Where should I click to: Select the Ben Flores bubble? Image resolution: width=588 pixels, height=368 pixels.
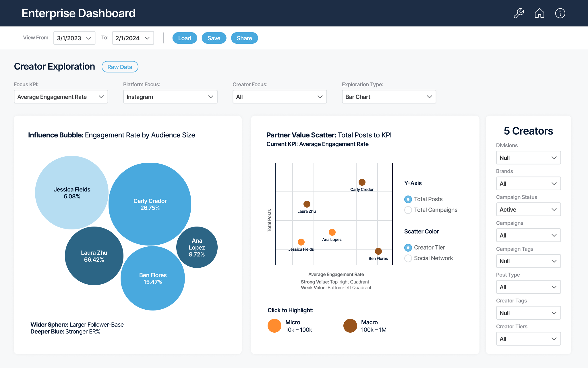(153, 278)
